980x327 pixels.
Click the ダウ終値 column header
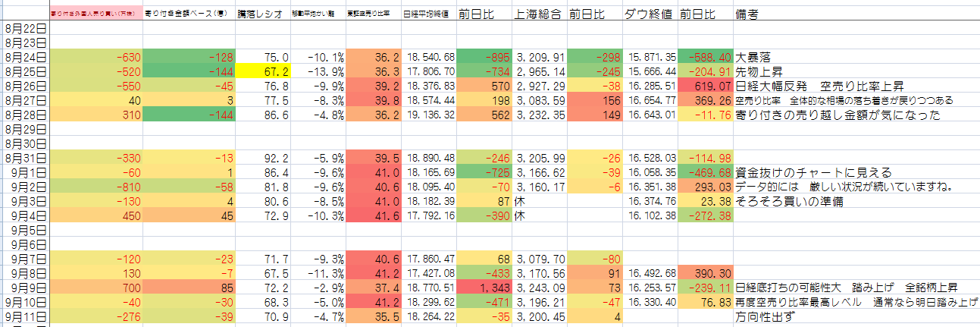(x=650, y=14)
